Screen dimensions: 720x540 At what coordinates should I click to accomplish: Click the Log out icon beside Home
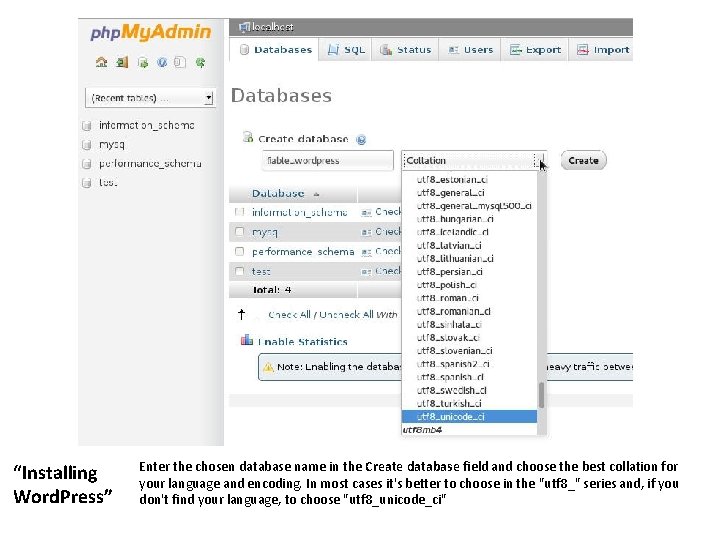(122, 62)
